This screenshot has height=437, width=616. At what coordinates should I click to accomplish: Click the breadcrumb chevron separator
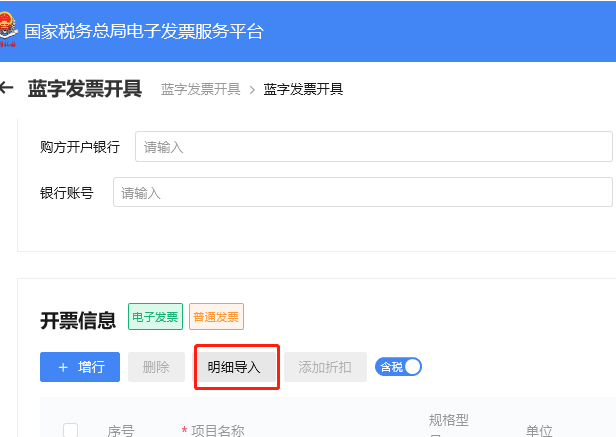click(252, 90)
